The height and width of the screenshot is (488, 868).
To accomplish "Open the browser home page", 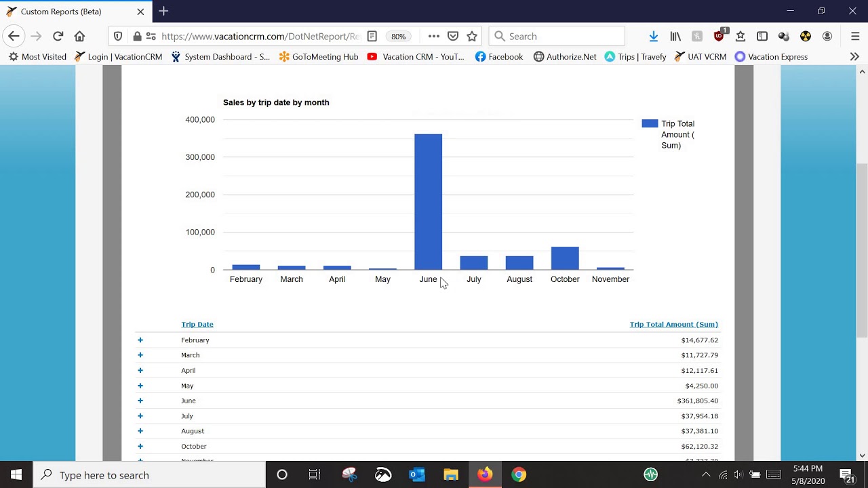I will pyautogui.click(x=80, y=37).
